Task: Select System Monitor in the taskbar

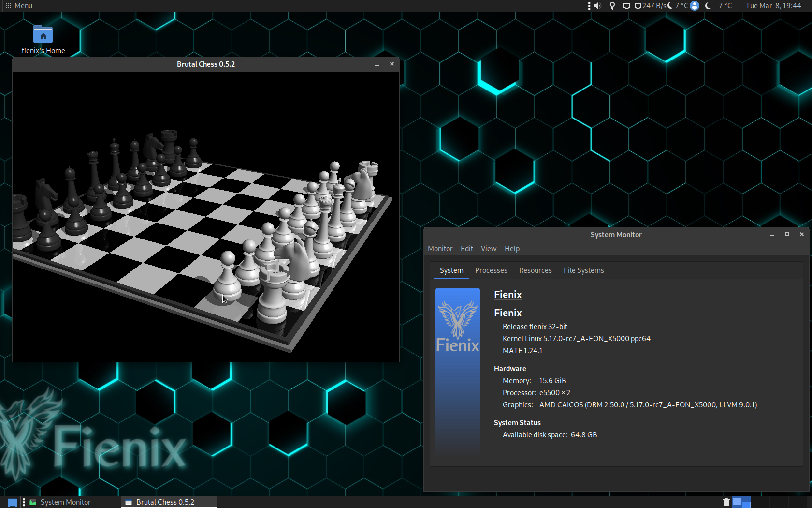Action: click(x=60, y=502)
